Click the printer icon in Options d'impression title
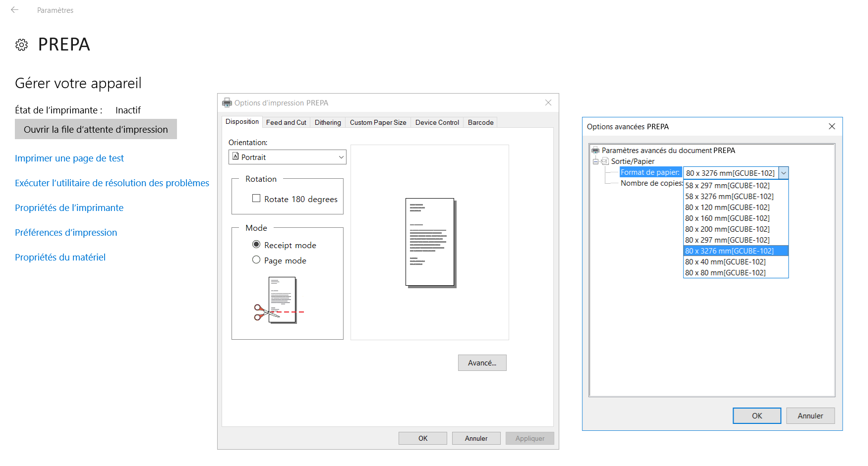Screen dimensions: 868x466 pos(227,103)
